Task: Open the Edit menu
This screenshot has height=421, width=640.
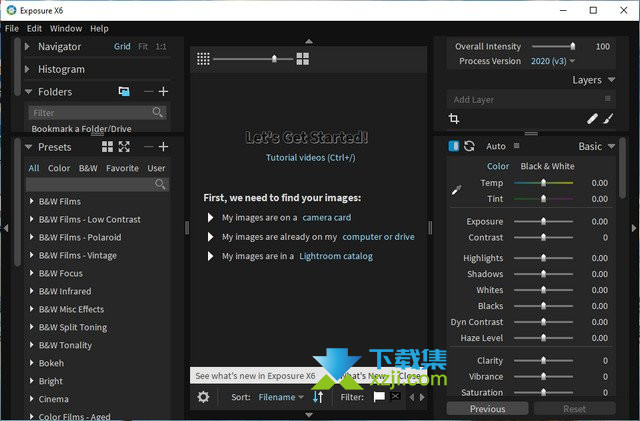Action: pos(34,29)
